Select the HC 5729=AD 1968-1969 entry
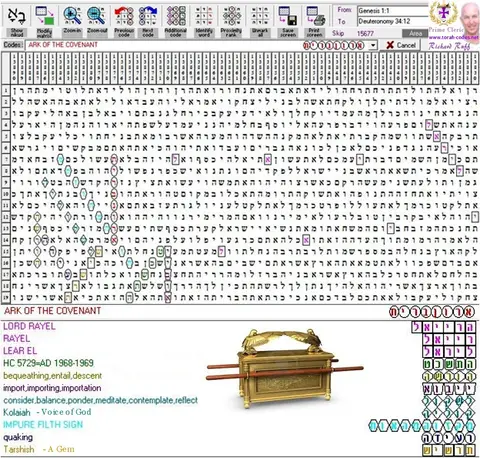The height and width of the screenshot is (458, 480). (48, 363)
